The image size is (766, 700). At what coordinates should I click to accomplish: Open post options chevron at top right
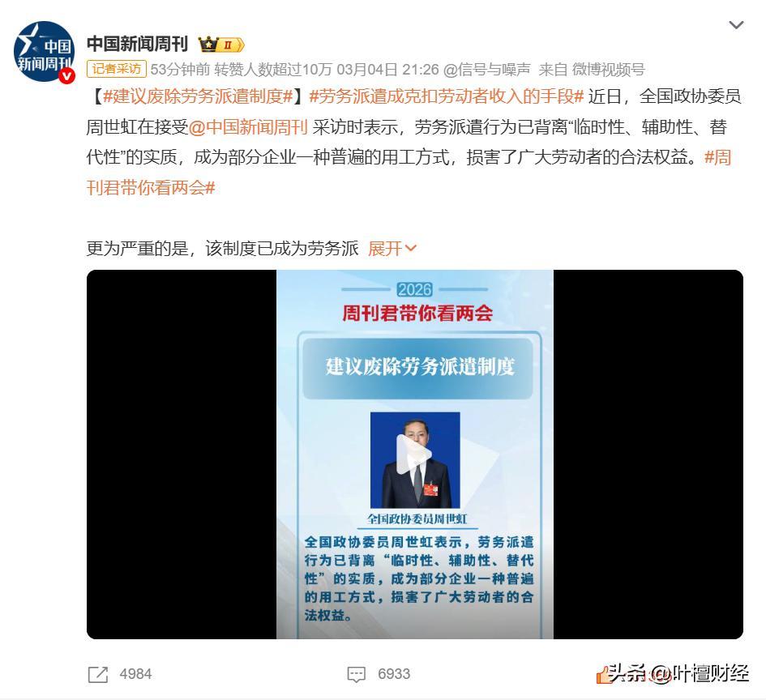click(736, 24)
